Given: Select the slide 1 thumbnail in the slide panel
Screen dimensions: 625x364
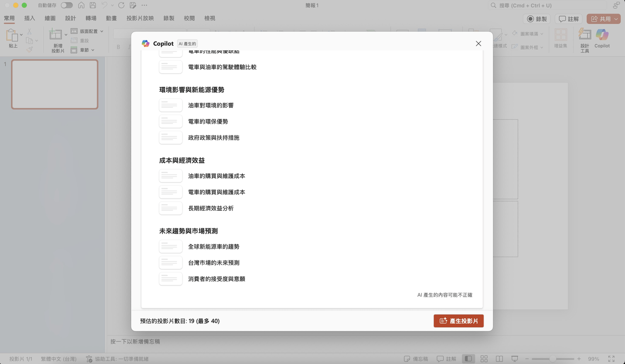Looking at the screenshot, I should [55, 84].
